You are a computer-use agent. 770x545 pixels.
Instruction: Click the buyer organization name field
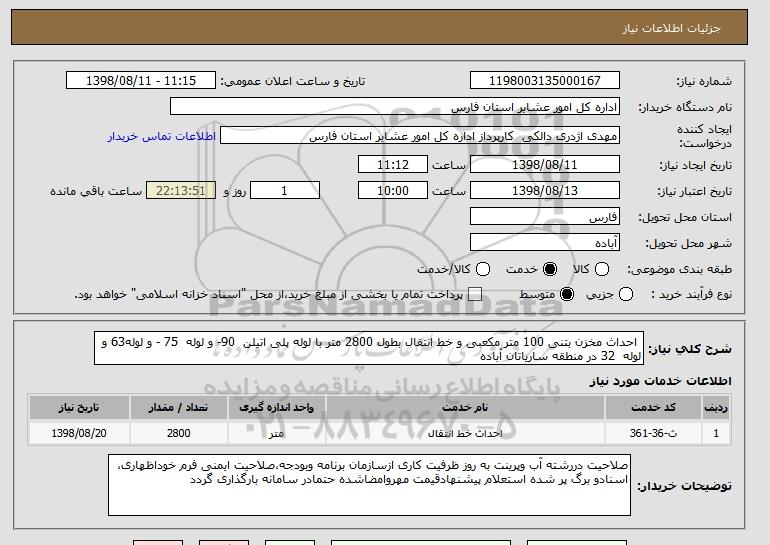(395, 107)
